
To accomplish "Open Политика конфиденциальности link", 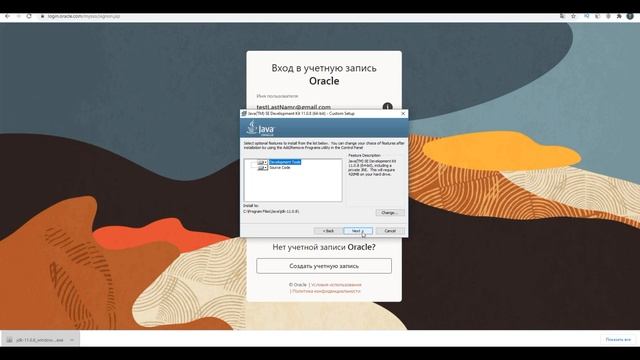I will [x=327, y=291].
